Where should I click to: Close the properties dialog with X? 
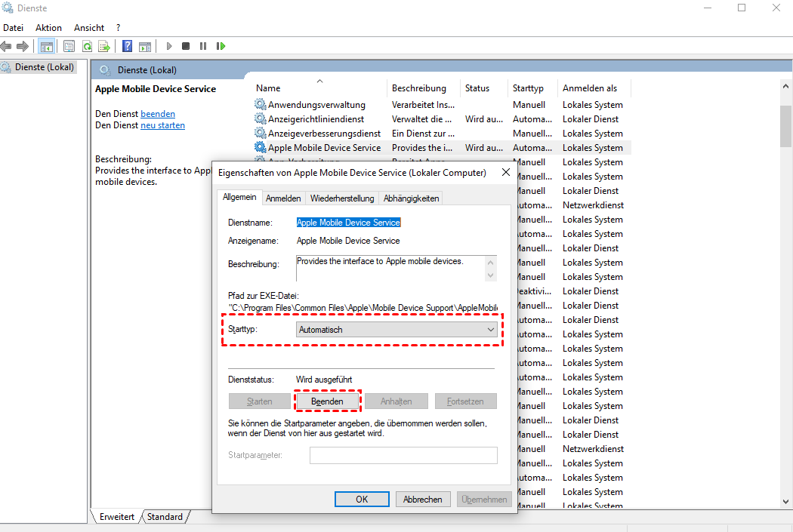click(x=506, y=172)
